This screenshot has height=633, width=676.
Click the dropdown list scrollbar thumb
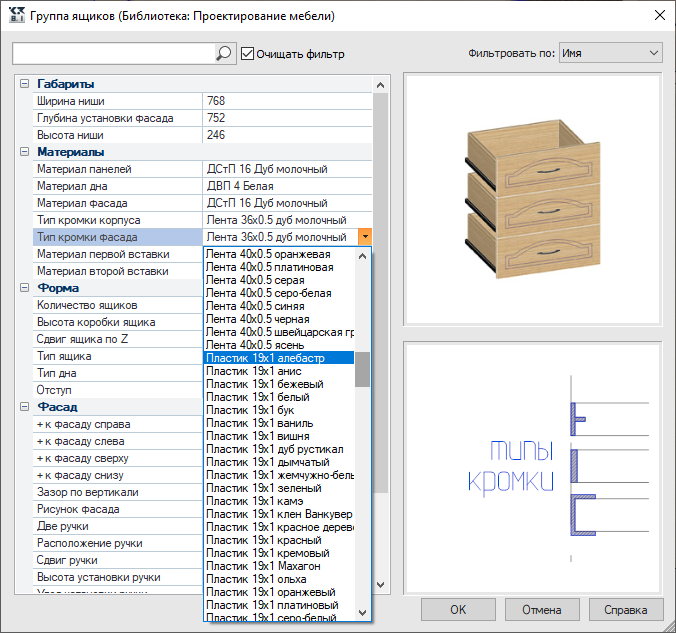coord(363,370)
